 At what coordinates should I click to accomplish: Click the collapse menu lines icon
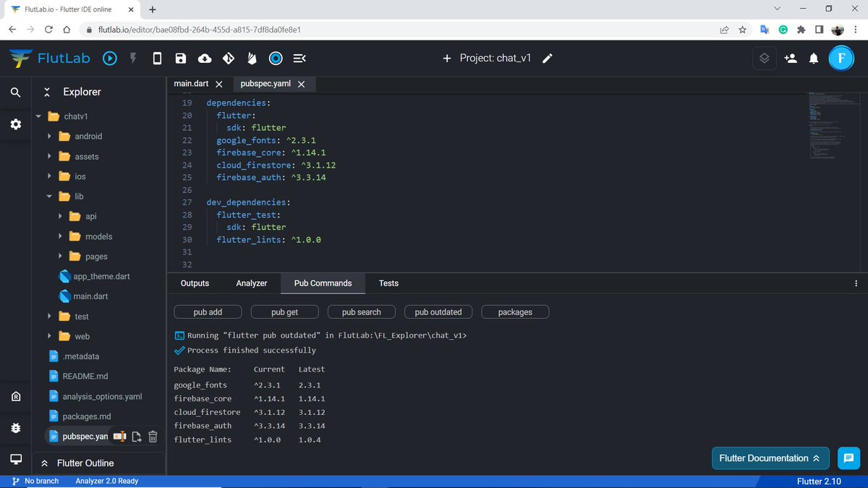[299, 59]
